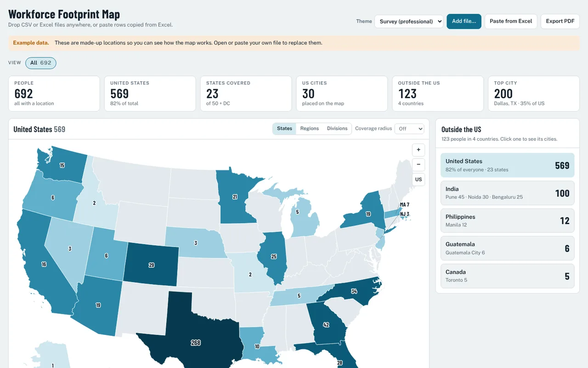The height and width of the screenshot is (368, 588).
Task: Select United States row in Outside the US list
Action: pos(508,165)
